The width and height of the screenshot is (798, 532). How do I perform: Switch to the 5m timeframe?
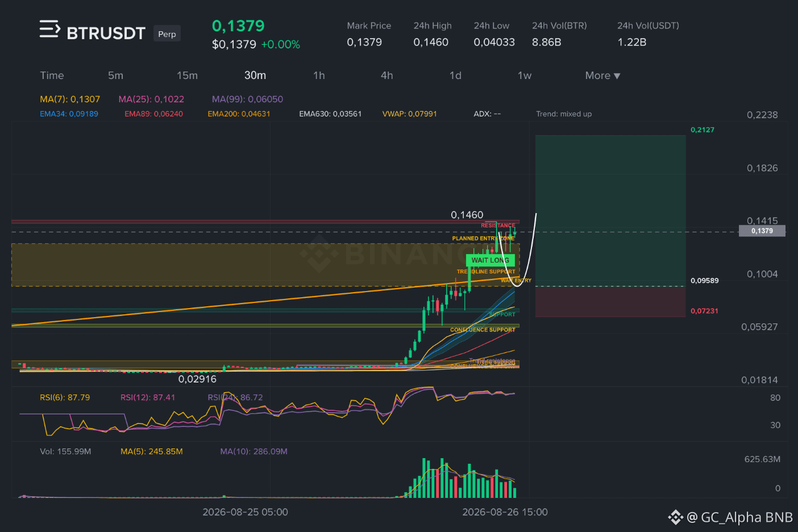[x=115, y=76]
